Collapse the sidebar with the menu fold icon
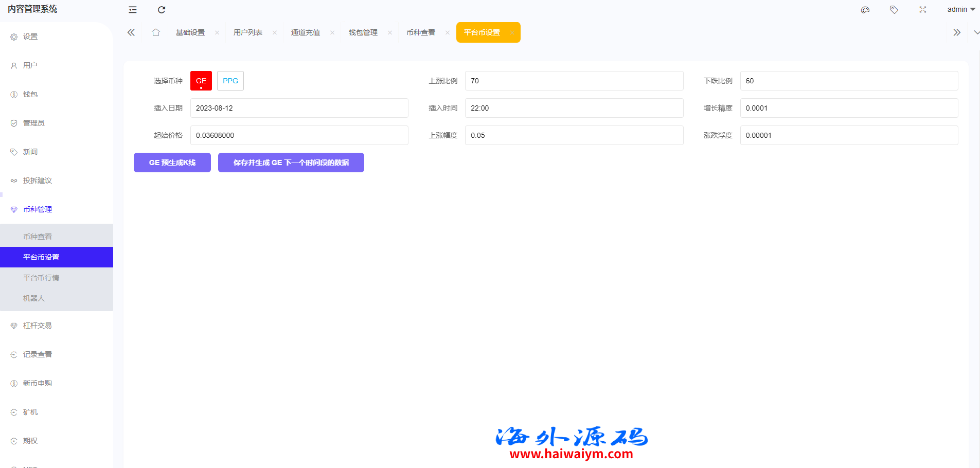 (x=133, y=10)
